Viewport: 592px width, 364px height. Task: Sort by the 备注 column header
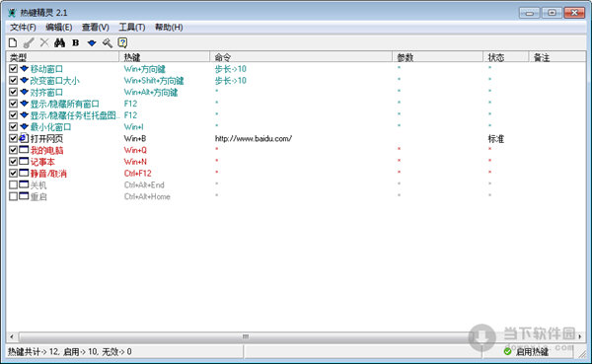557,57
